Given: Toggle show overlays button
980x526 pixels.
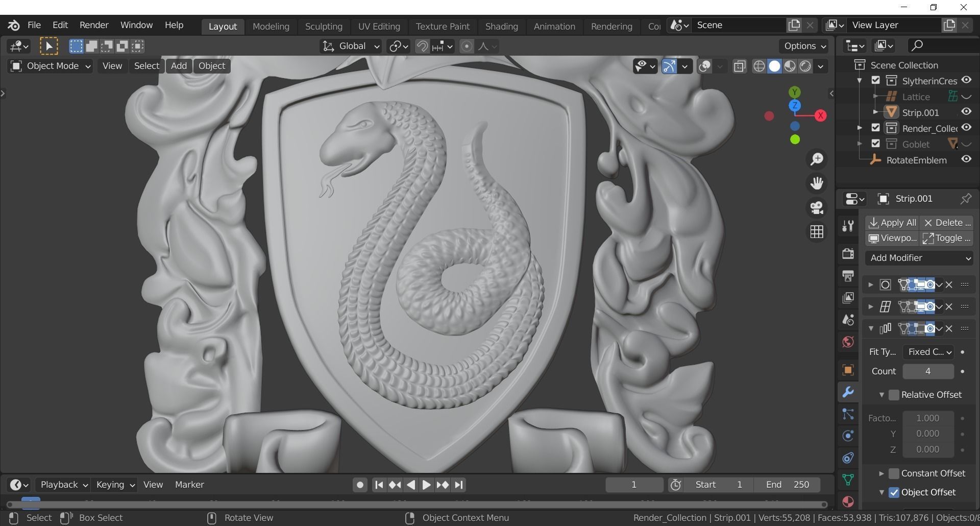Looking at the screenshot, I should (704, 66).
